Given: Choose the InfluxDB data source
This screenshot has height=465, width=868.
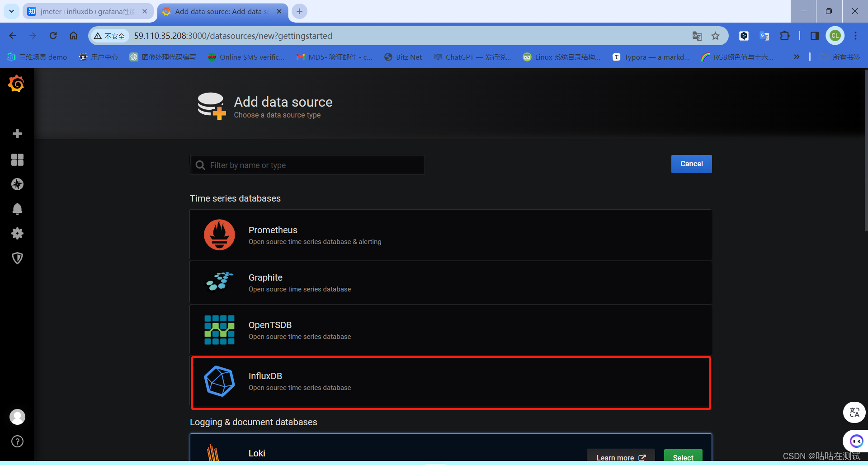Looking at the screenshot, I should 451,382.
